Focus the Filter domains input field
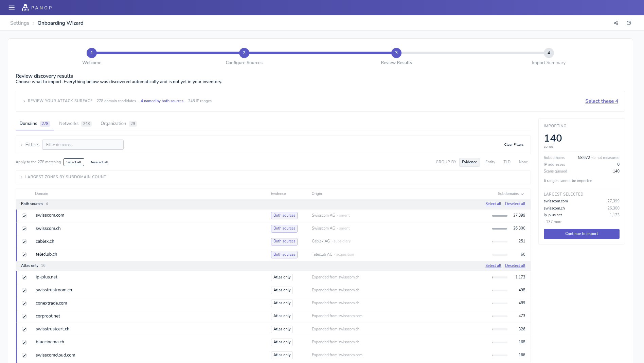 [x=83, y=145]
